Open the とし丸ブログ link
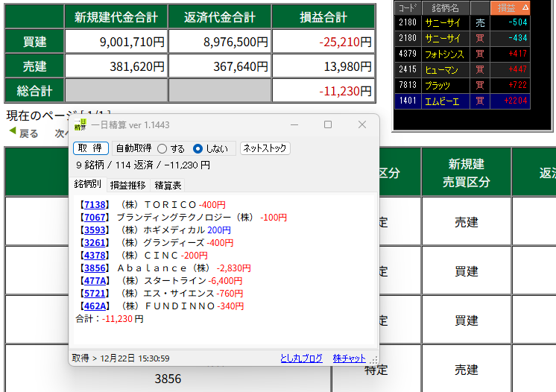 click(x=301, y=358)
